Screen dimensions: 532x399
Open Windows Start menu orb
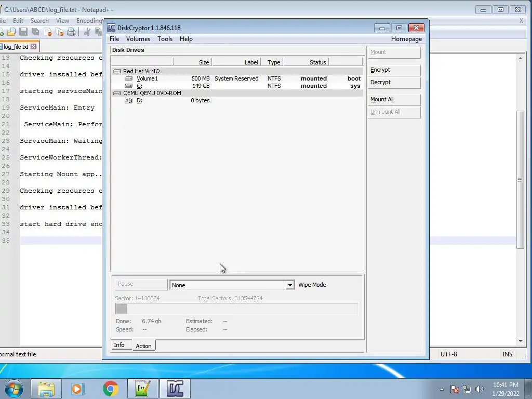click(x=14, y=389)
